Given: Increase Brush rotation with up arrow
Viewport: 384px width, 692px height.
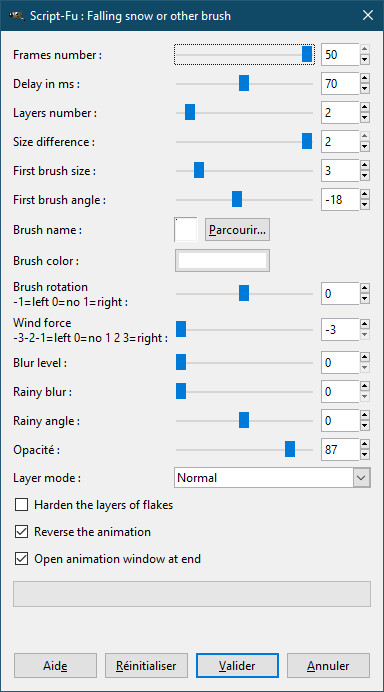Looking at the screenshot, I should tap(365, 288).
